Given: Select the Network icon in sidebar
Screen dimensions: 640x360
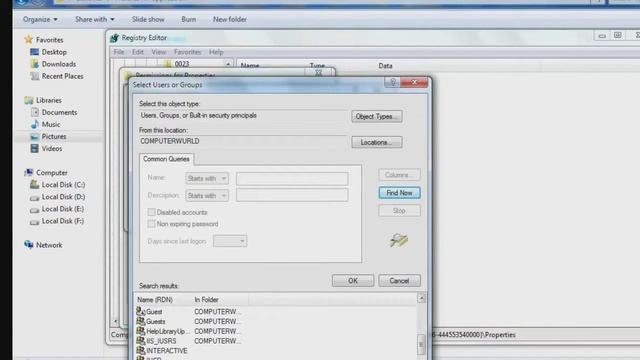Looking at the screenshot, I should 29,244.
